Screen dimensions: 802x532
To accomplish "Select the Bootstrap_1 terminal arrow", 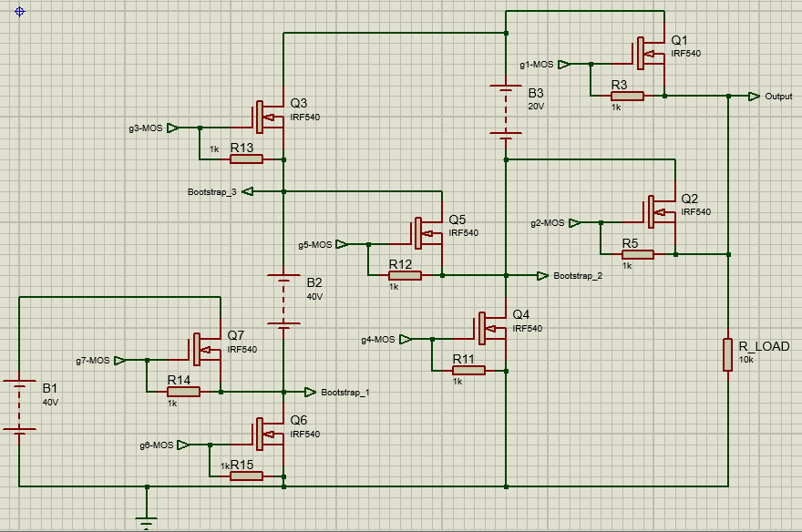I will click(311, 393).
